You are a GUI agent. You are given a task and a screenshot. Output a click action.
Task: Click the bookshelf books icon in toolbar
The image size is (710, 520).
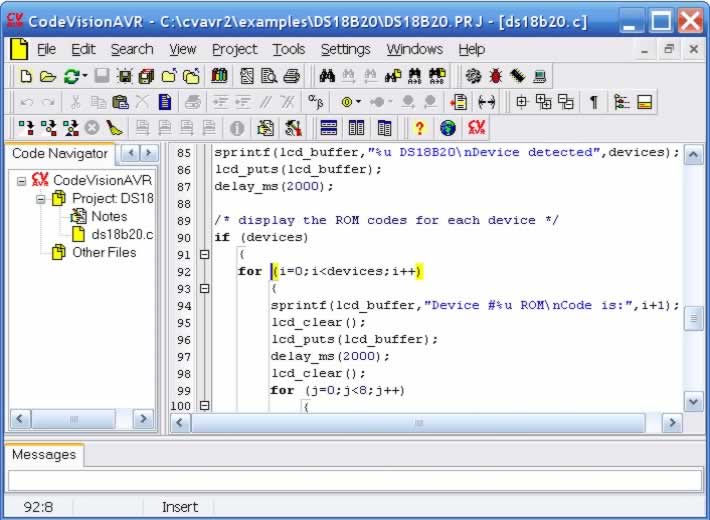219,76
